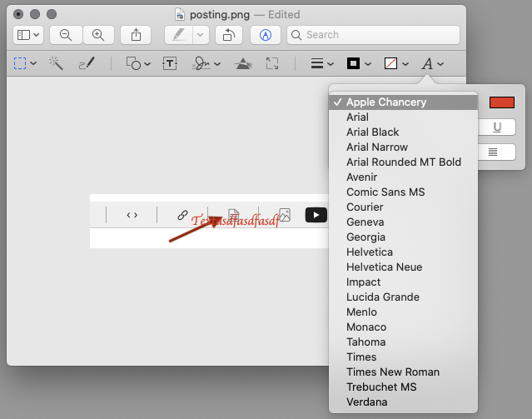Image resolution: width=532 pixels, height=419 pixels.
Task: Choose the Avenir font
Action: point(404,177)
